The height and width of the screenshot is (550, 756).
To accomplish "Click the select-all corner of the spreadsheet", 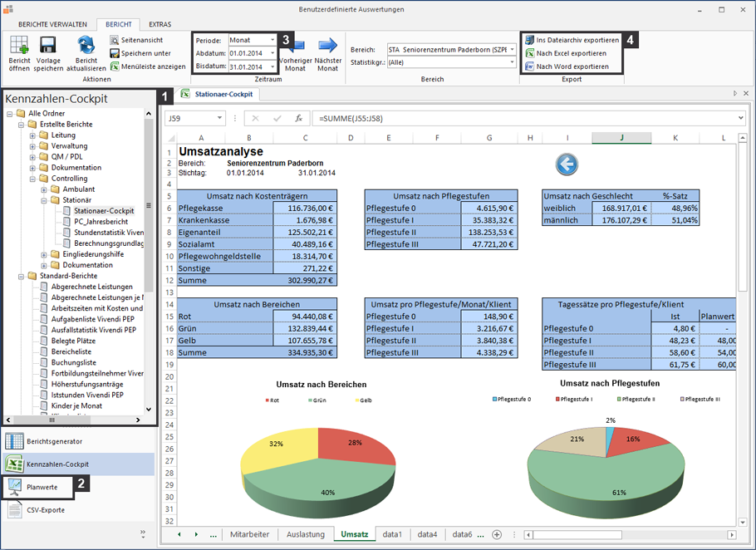I will (x=170, y=138).
